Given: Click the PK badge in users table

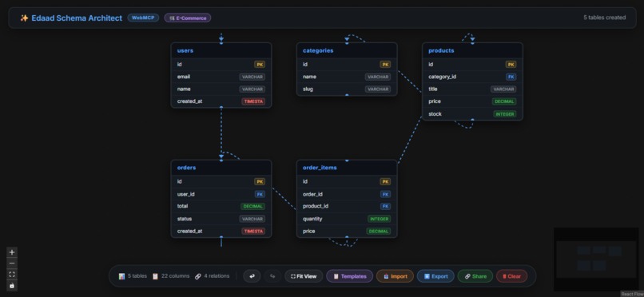Looking at the screenshot, I should (x=260, y=65).
